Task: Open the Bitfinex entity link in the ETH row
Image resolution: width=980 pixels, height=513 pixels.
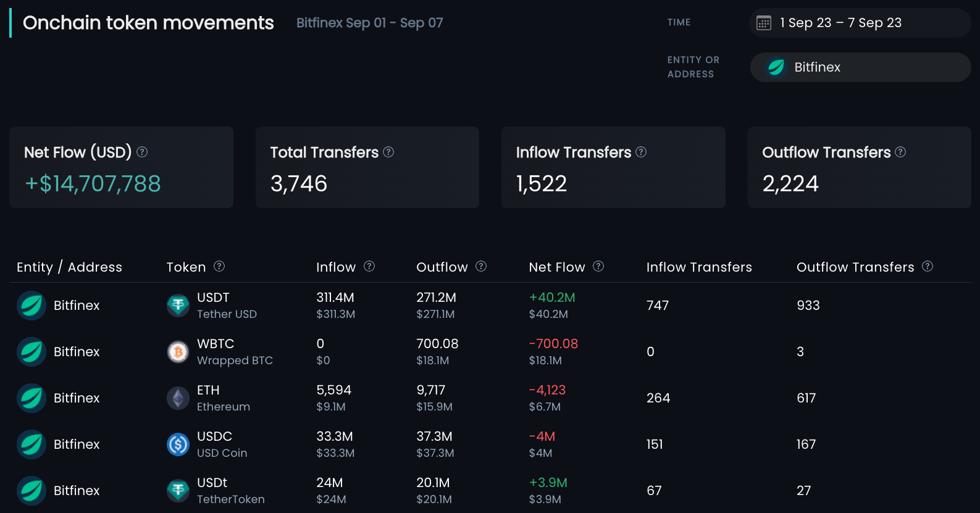Action: 77,398
